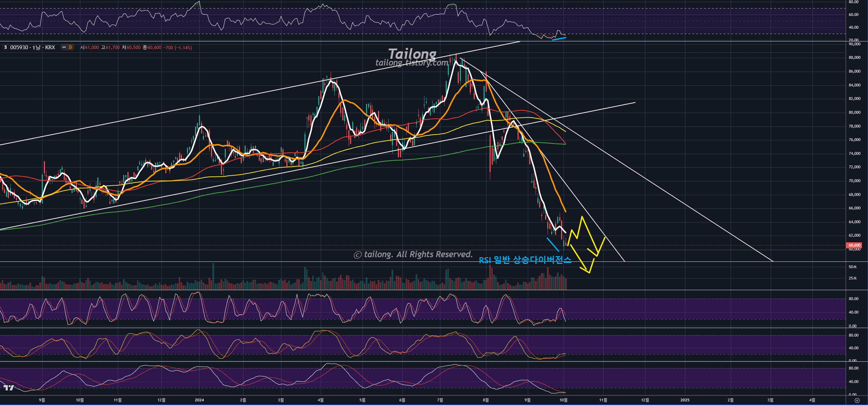Click the tailong.tistory.com watermark link
The width and height of the screenshot is (868, 406).
[x=411, y=63]
